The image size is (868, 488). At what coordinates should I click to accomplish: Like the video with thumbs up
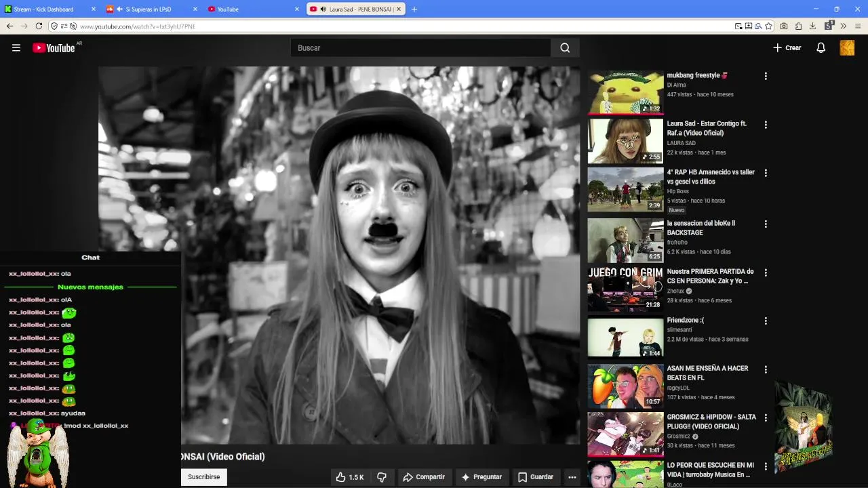pos(349,477)
